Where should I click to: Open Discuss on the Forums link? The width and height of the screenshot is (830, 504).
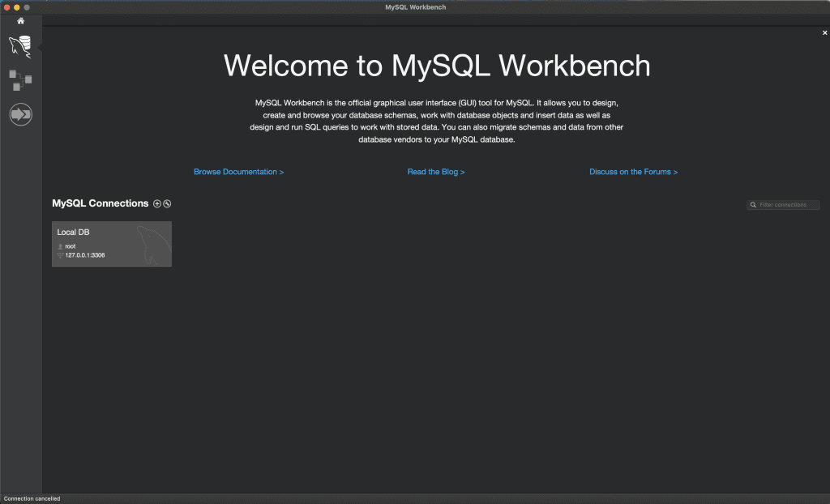[633, 172]
